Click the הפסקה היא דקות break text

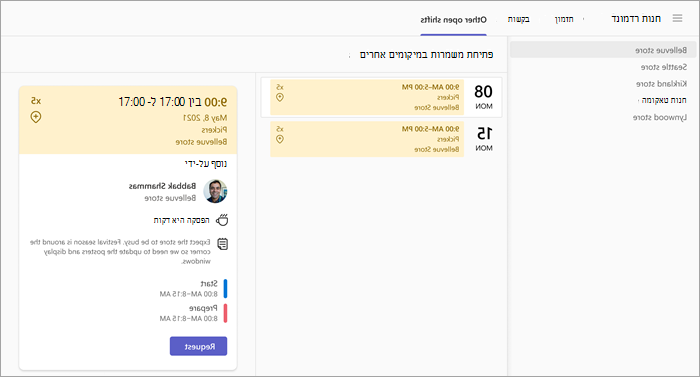point(181,220)
